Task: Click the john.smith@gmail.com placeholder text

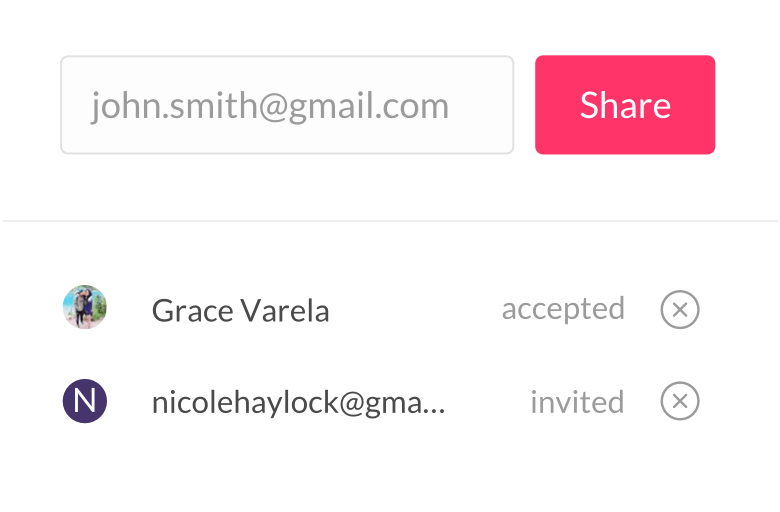Action: pyautogui.click(x=270, y=106)
